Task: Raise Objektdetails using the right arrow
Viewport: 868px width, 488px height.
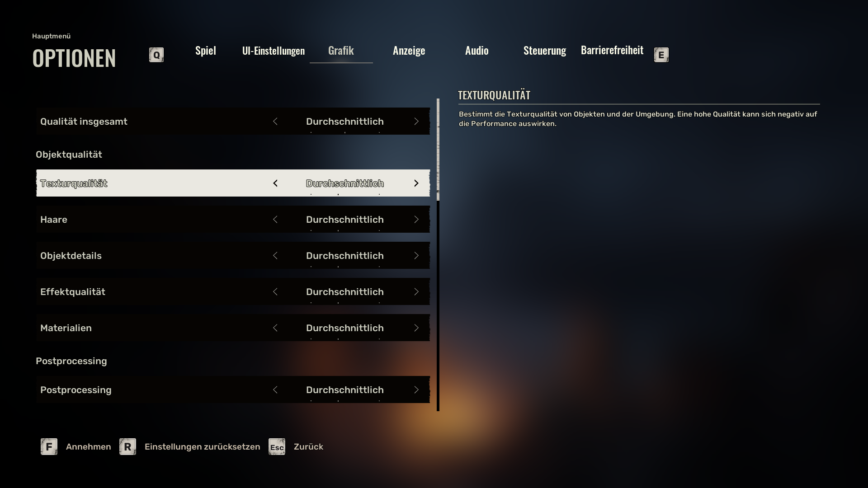Action: pyautogui.click(x=416, y=256)
